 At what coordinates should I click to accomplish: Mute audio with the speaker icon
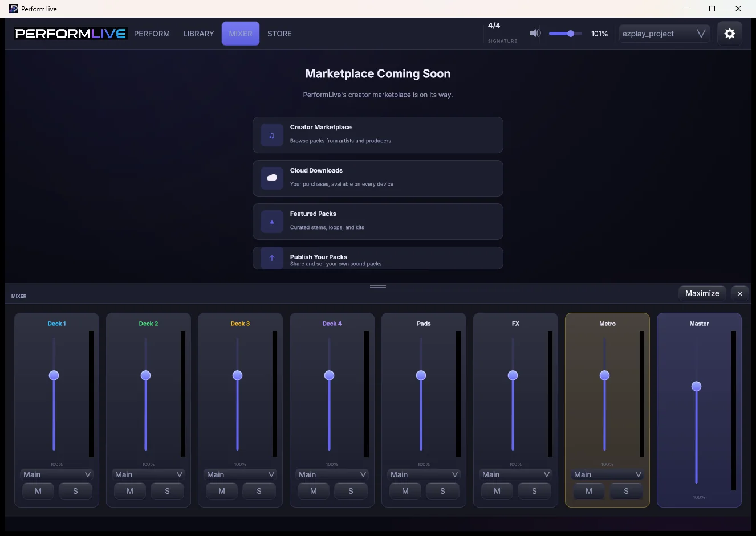click(535, 33)
